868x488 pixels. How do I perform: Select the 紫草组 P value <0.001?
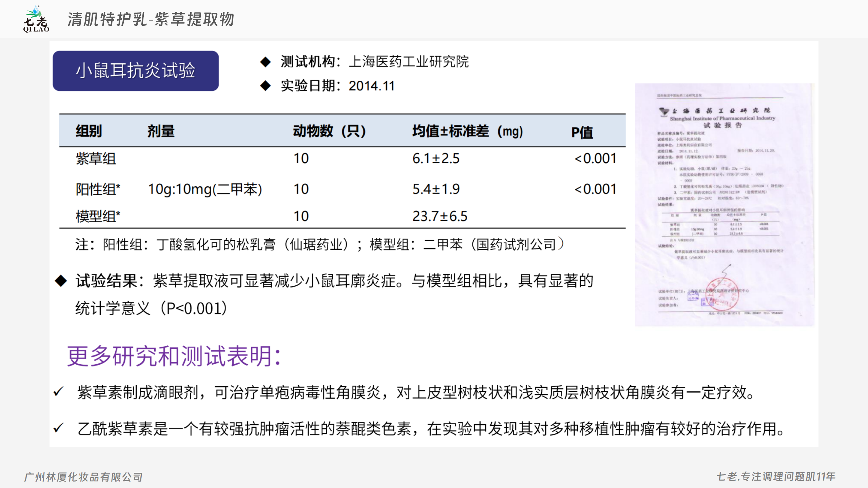pyautogui.click(x=595, y=158)
